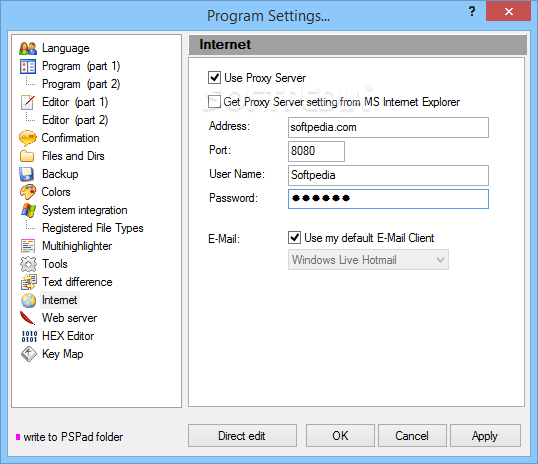This screenshot has height=464, width=538.
Task: Open Registered File Types settings
Action: point(93,228)
